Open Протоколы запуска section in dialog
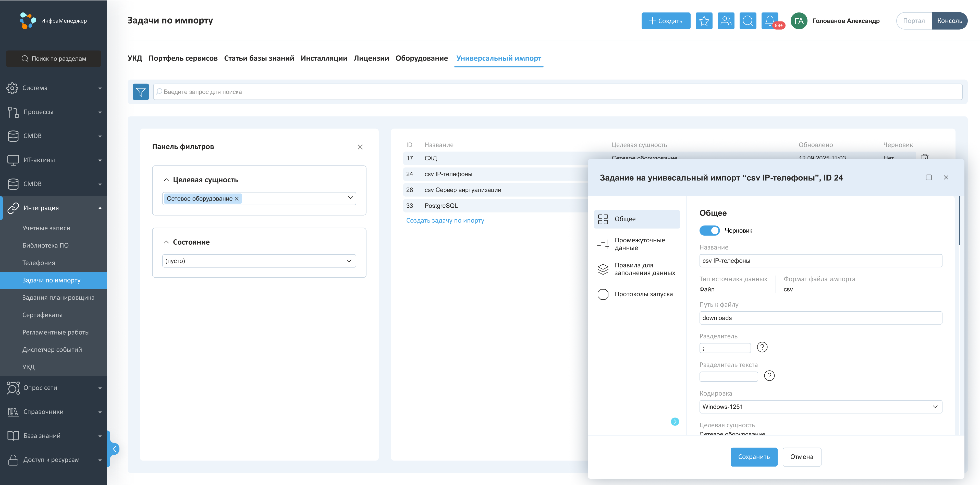The image size is (980, 485). [x=643, y=294]
